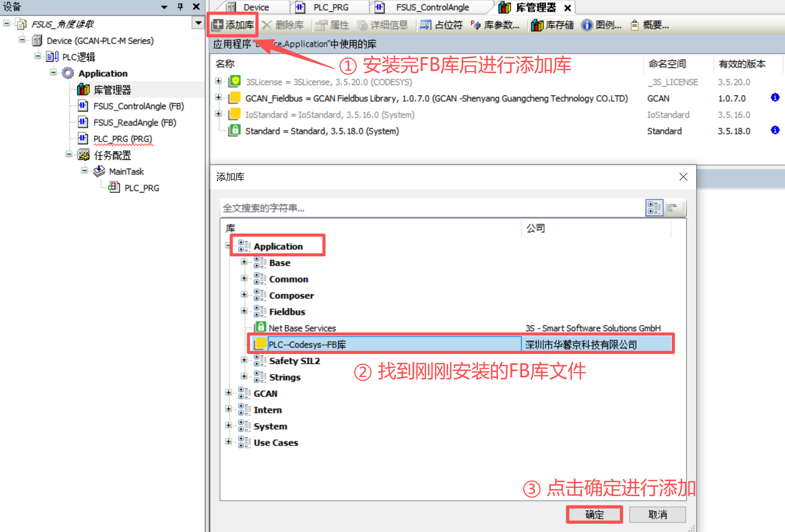Click info icon beside GCAN version 1.0.7.0

(775, 98)
